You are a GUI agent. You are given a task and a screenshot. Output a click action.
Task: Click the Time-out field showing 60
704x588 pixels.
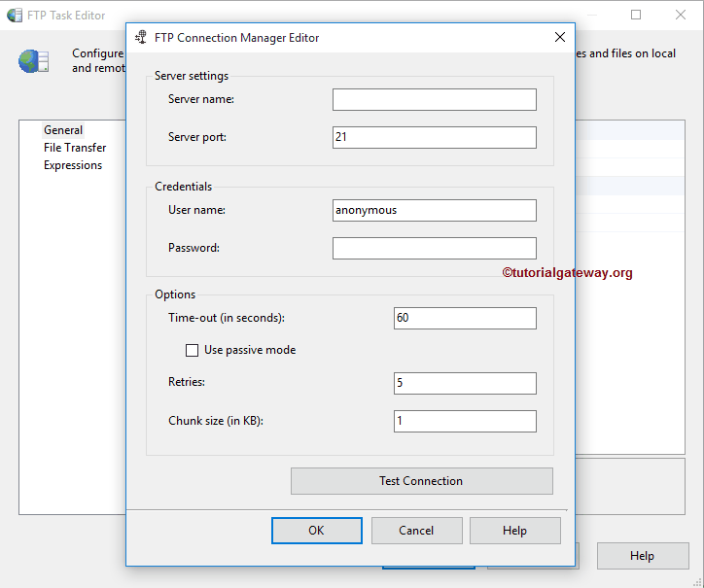pyautogui.click(x=465, y=318)
